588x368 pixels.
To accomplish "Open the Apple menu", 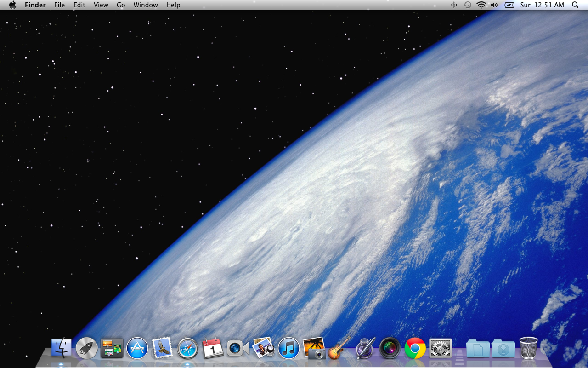I will pyautogui.click(x=12, y=5).
